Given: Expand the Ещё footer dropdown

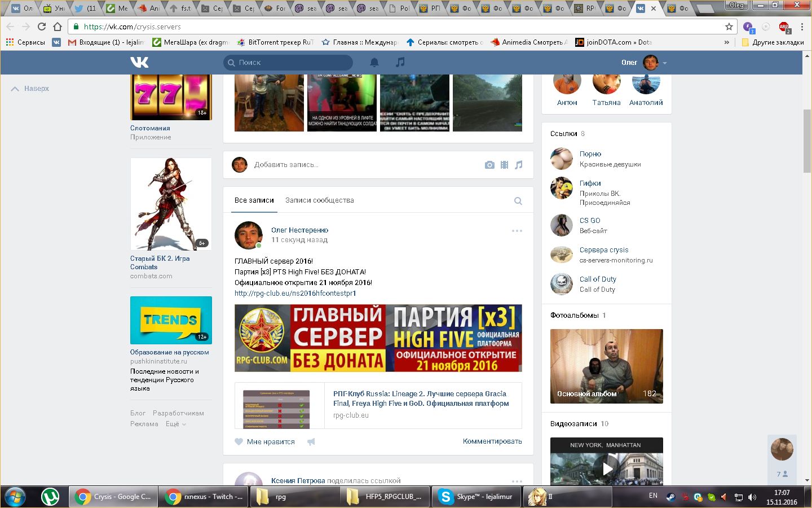Looking at the screenshot, I should (175, 424).
